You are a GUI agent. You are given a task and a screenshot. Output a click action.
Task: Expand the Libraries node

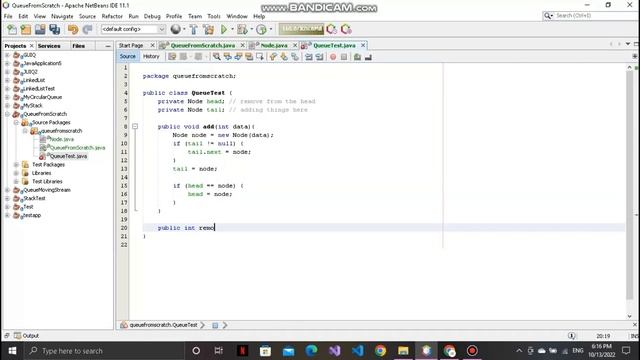[16, 173]
